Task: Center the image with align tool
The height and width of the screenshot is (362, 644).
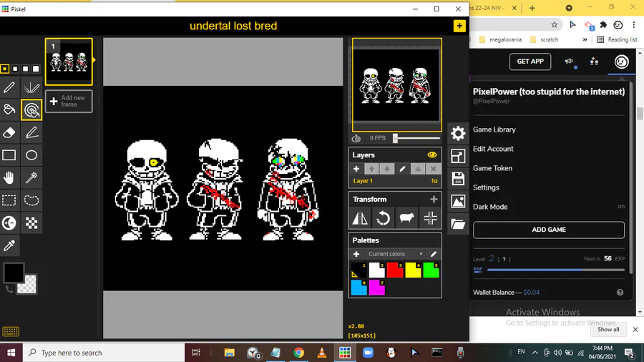Action: [430, 218]
